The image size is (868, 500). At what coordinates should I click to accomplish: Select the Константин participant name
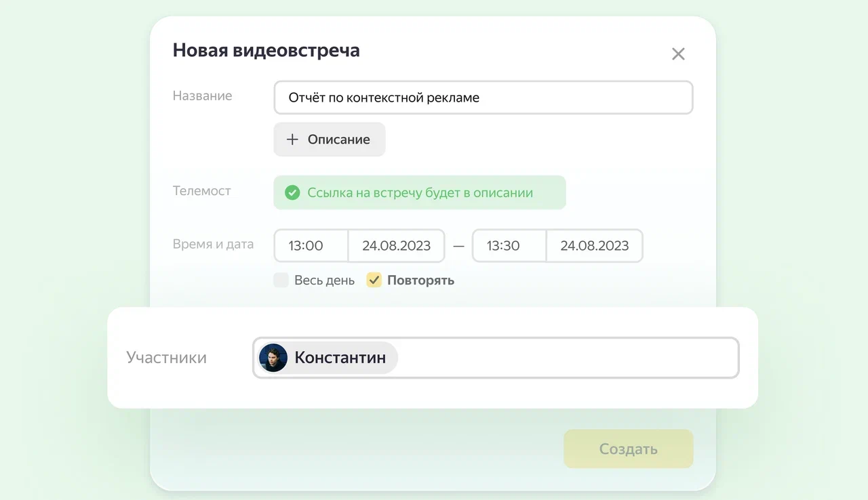pyautogui.click(x=340, y=358)
